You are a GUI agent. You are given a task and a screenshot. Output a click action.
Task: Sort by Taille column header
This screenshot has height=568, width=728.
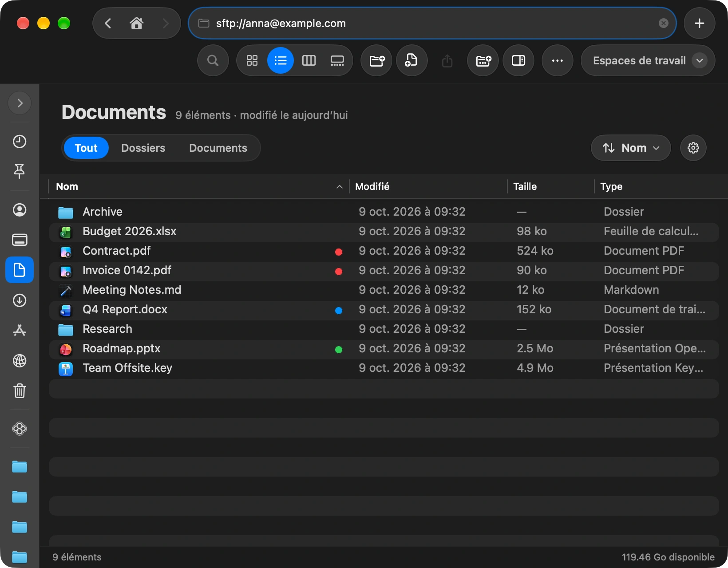pyautogui.click(x=550, y=186)
